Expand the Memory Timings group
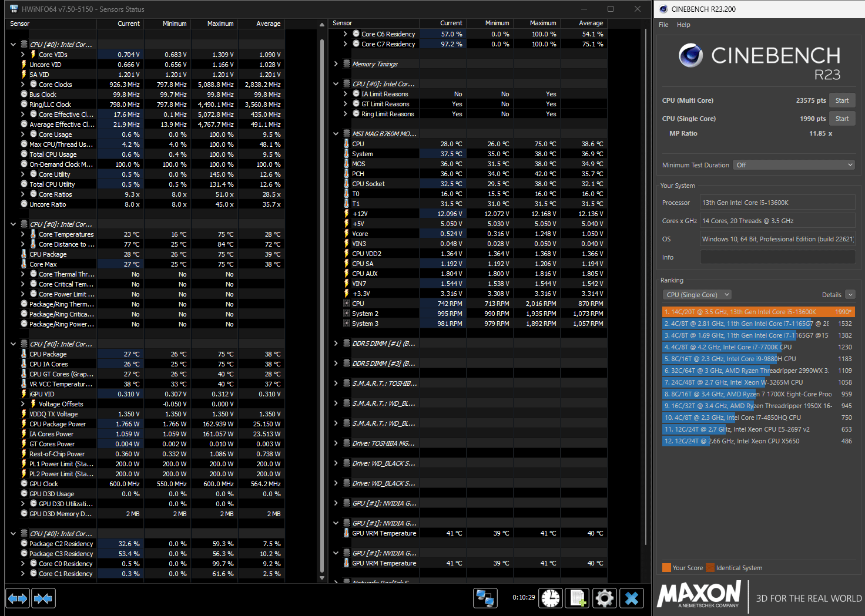865x616 pixels. tap(336, 64)
